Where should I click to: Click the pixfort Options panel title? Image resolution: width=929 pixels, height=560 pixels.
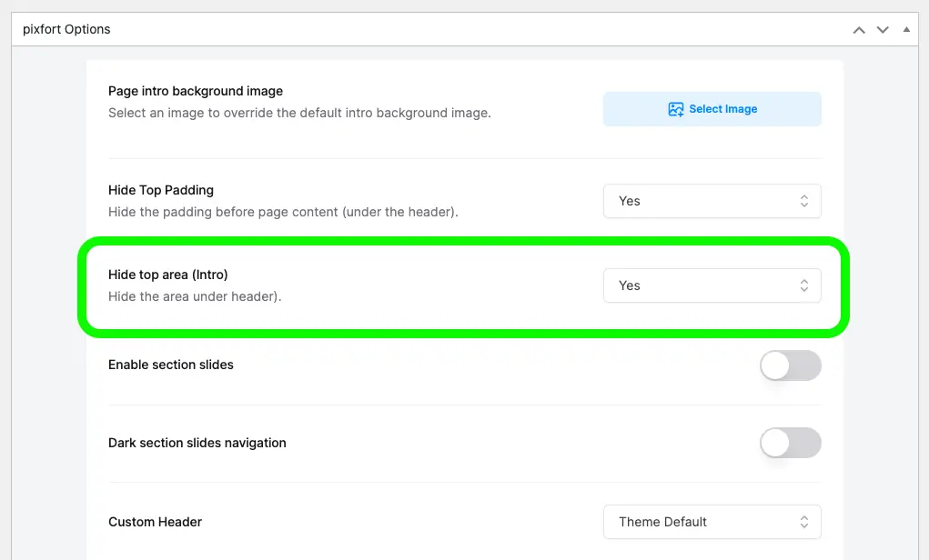tap(66, 29)
